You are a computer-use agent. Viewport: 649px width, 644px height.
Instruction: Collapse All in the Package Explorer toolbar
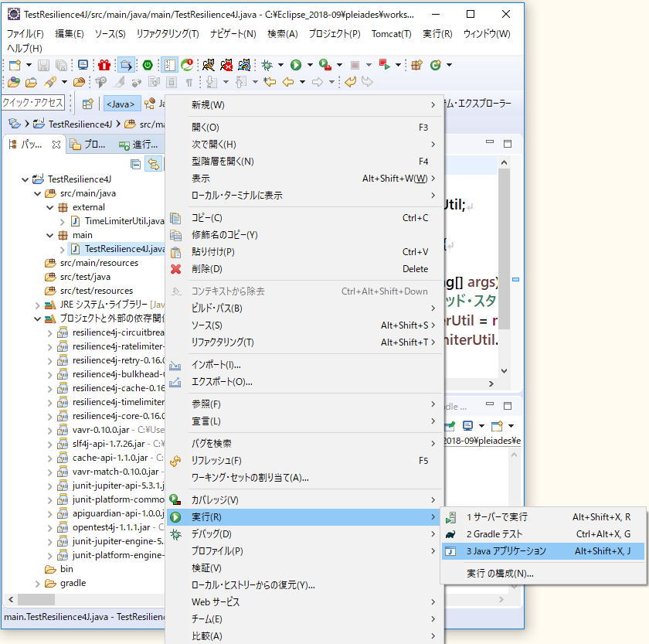coord(135,163)
